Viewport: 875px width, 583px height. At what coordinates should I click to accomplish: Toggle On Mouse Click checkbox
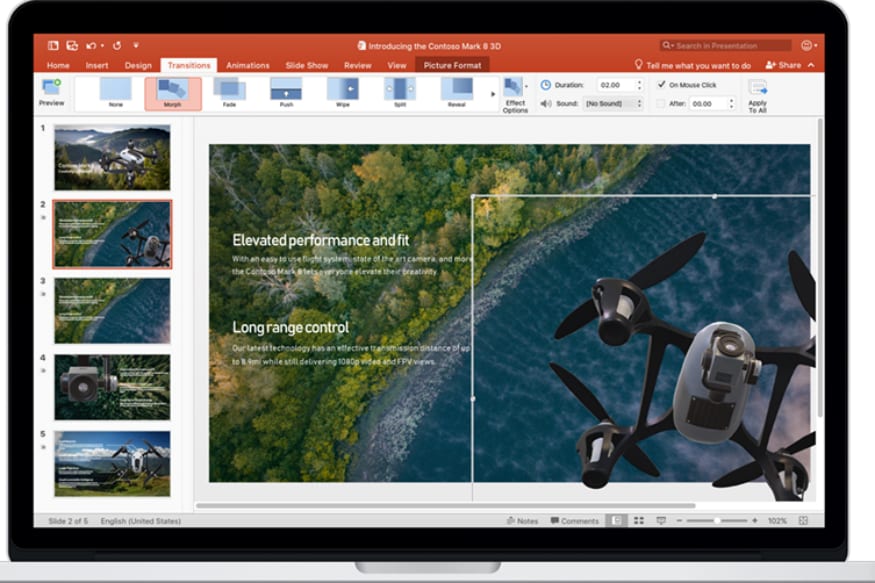coord(661,85)
